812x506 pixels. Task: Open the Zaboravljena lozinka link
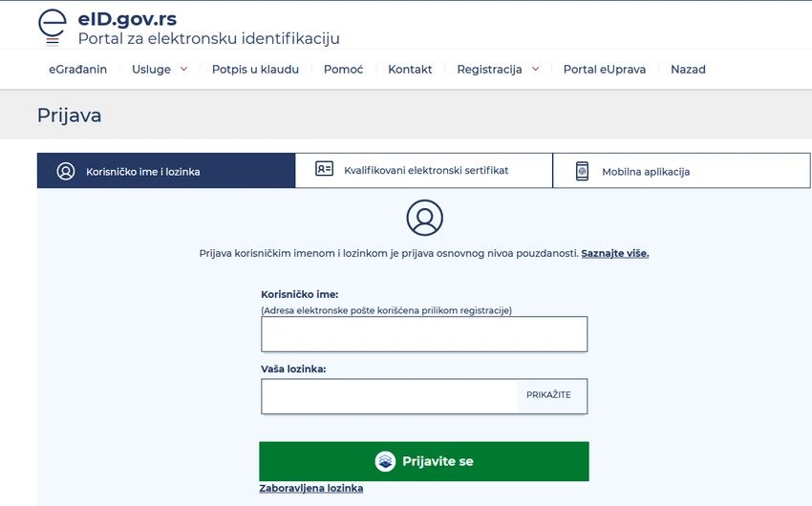pos(311,488)
